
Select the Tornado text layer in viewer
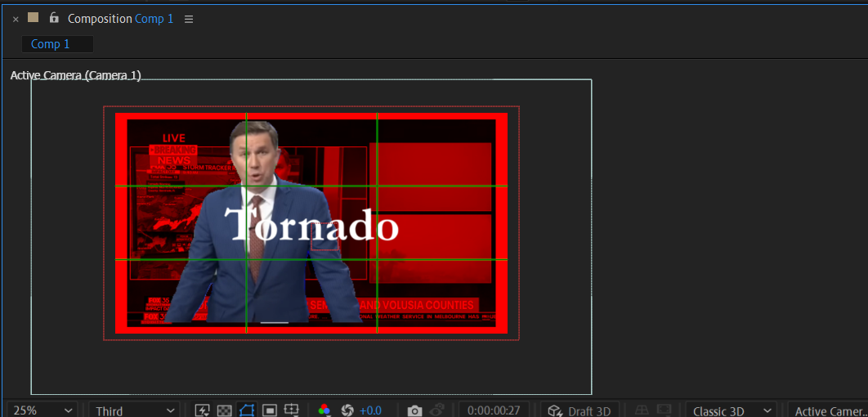click(x=311, y=225)
